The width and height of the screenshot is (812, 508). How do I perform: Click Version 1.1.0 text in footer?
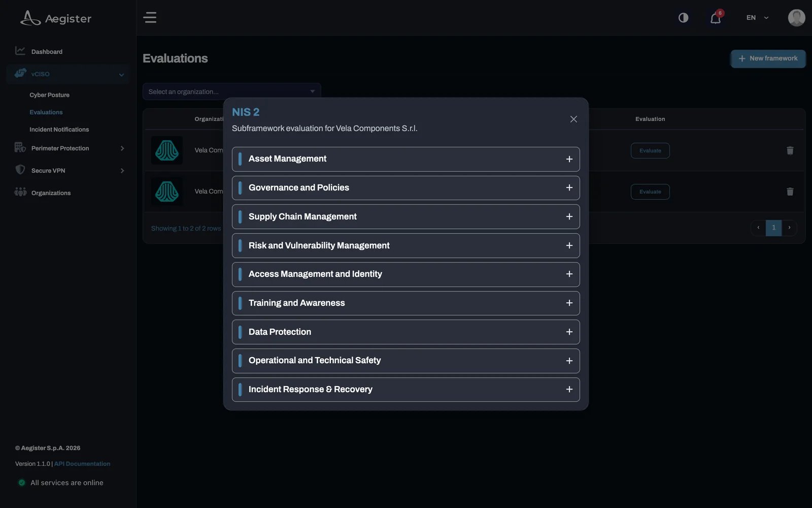click(32, 464)
